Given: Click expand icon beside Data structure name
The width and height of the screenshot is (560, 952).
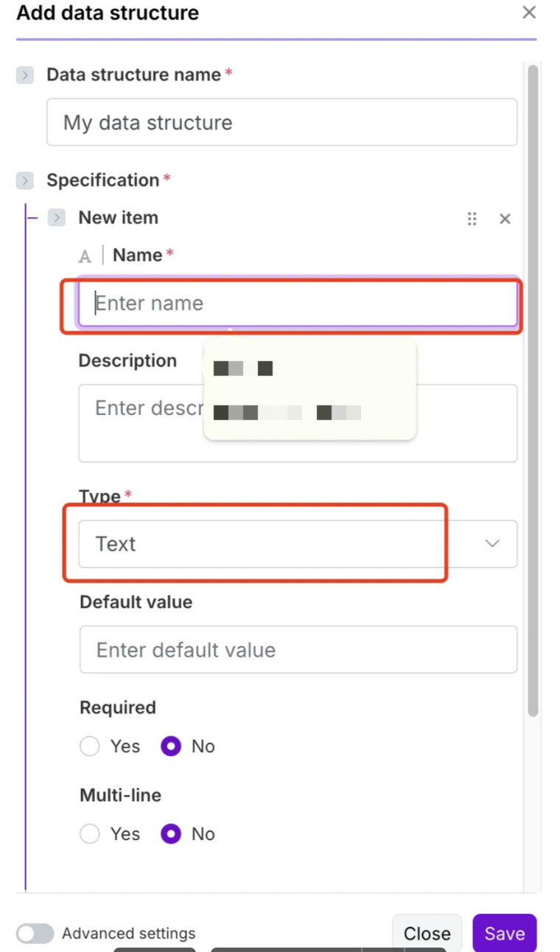Looking at the screenshot, I should [25, 75].
